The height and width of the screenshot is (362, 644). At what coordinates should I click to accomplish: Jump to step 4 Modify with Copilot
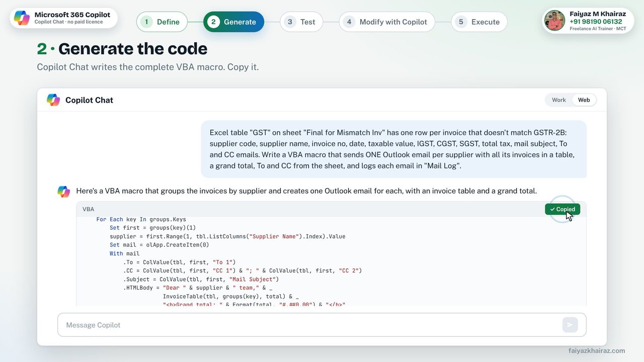pyautogui.click(x=387, y=22)
